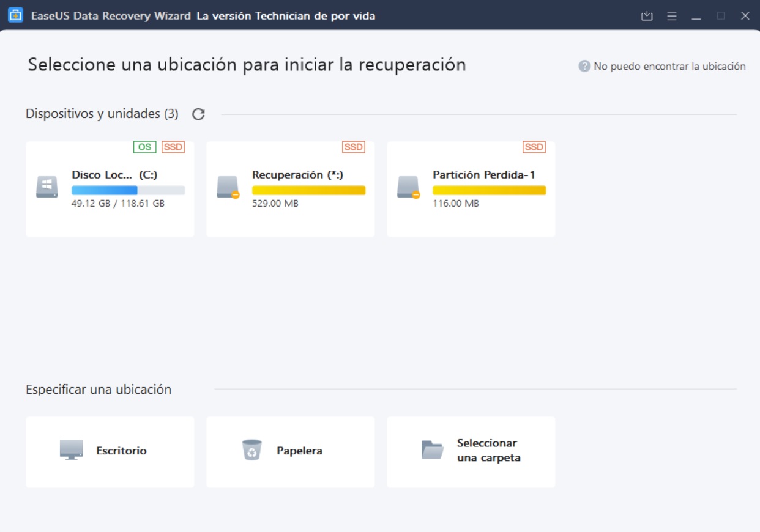Select the Partición Perdida-1 label
The height and width of the screenshot is (532, 760).
click(484, 175)
